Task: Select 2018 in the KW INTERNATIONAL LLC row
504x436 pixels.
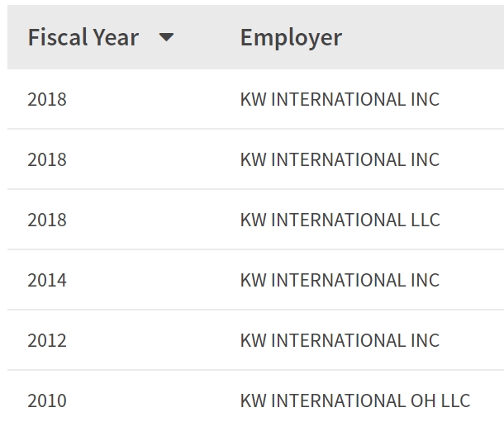Action: tap(47, 220)
